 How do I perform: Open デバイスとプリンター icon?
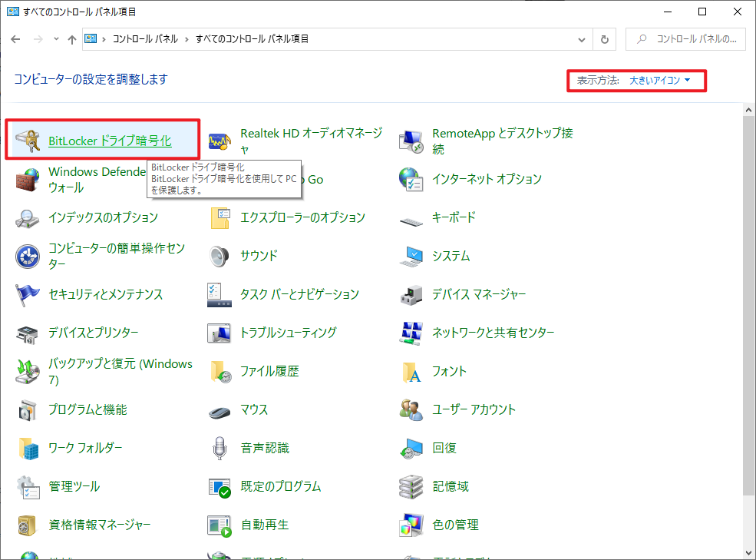tap(28, 333)
